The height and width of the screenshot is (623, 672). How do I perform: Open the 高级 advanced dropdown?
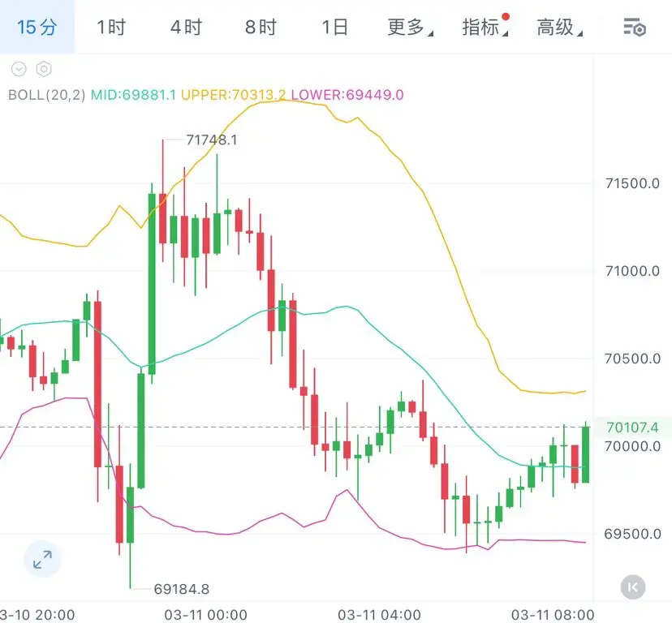pyautogui.click(x=559, y=27)
